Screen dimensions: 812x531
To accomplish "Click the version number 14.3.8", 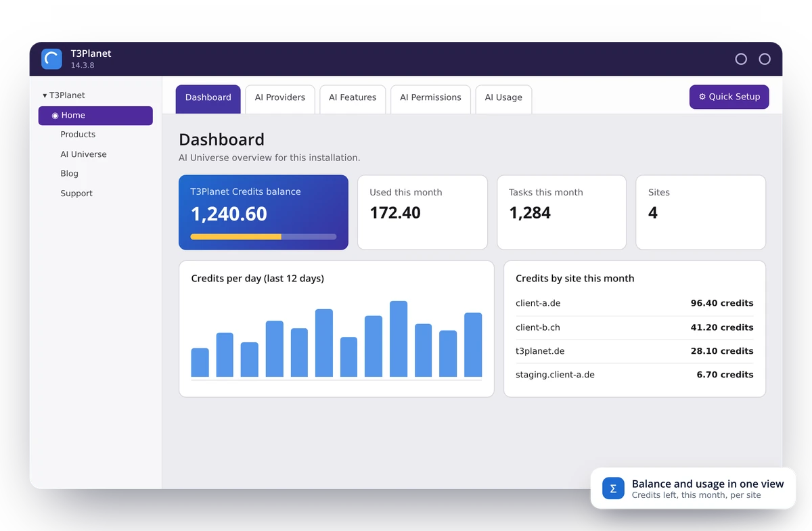I will click(83, 66).
